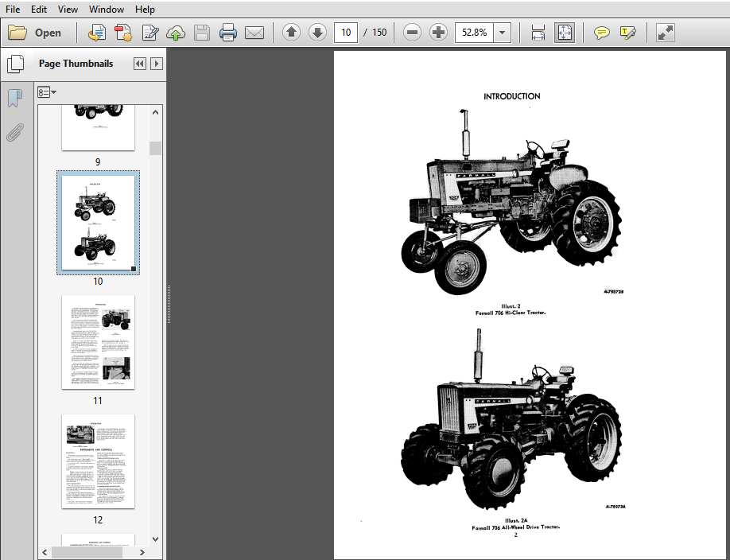
Task: Click the Highlight Text tool icon
Action: 627,33
